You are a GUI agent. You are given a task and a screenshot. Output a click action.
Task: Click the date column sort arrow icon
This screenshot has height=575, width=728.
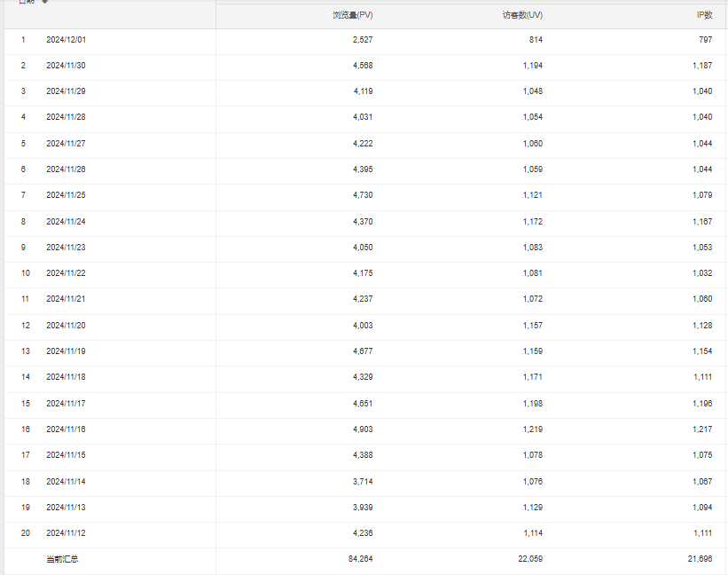[45, 2]
